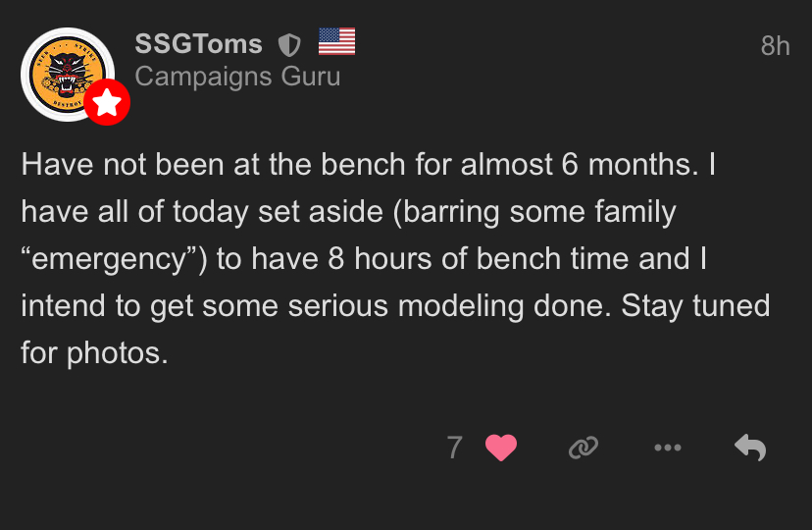Click the words "for photos." ending the post
The image size is (812, 530).
click(94, 353)
